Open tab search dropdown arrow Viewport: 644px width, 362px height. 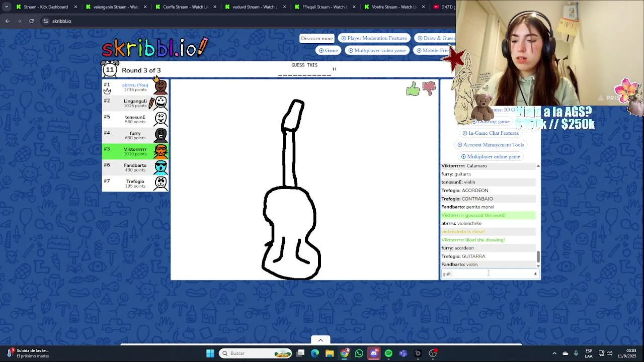7,7
